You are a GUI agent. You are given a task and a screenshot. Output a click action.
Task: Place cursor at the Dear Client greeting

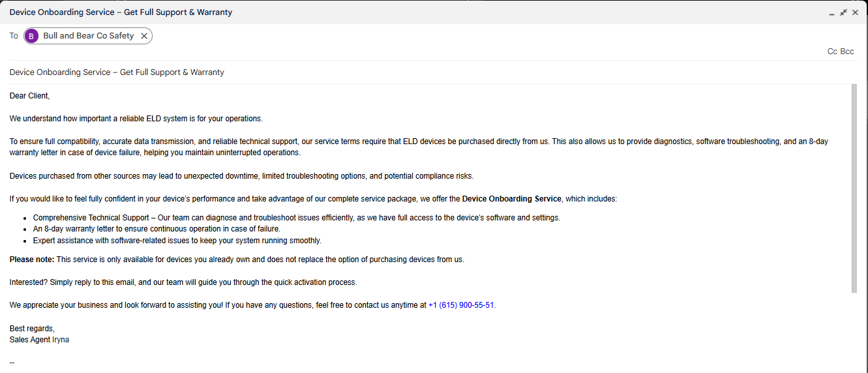coord(29,96)
